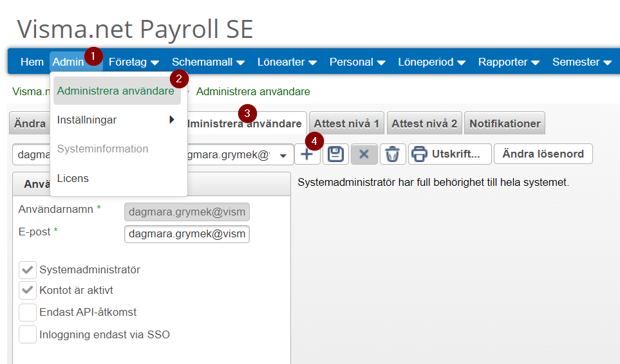Switch to Attest nivå 1 tab
This screenshot has height=364, width=620.
pyautogui.click(x=346, y=123)
